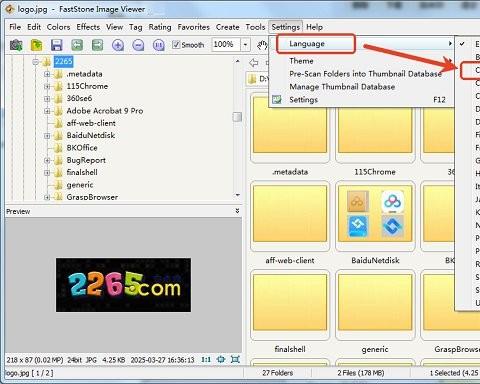Select Pre-Scan Folders into Thumbnail Database

362,74
